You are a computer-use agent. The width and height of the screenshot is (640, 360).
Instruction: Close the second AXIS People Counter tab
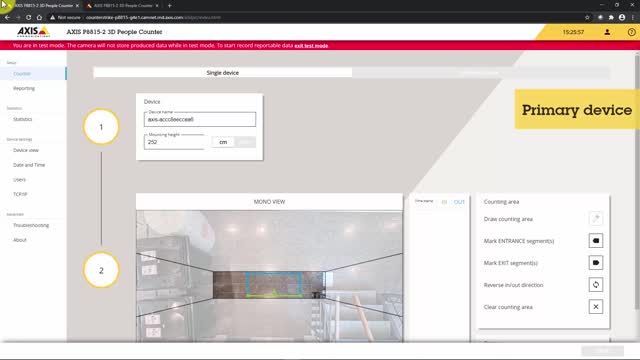tap(157, 6)
